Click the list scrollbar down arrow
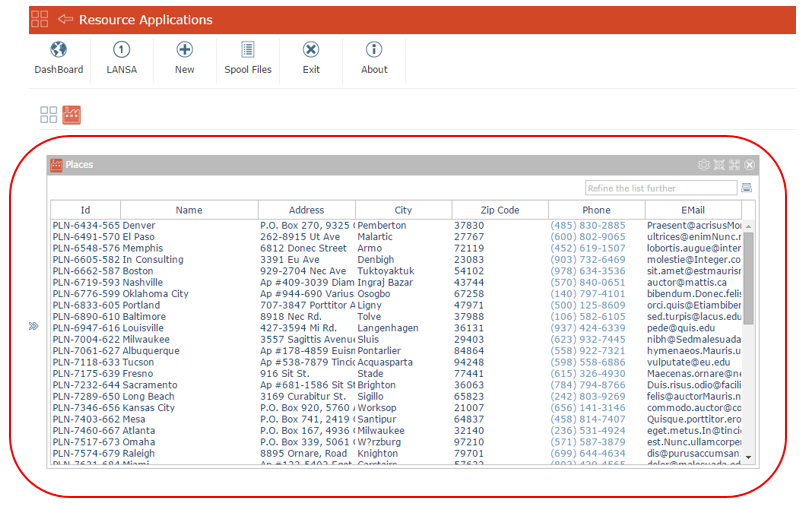The height and width of the screenshot is (507, 808). 748,458
